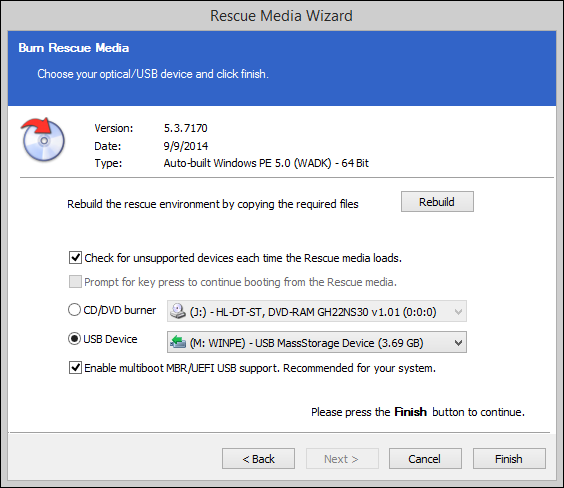Click the Rescue Media Wizard title bar
Screen dimensions: 564x488
pos(282,16)
